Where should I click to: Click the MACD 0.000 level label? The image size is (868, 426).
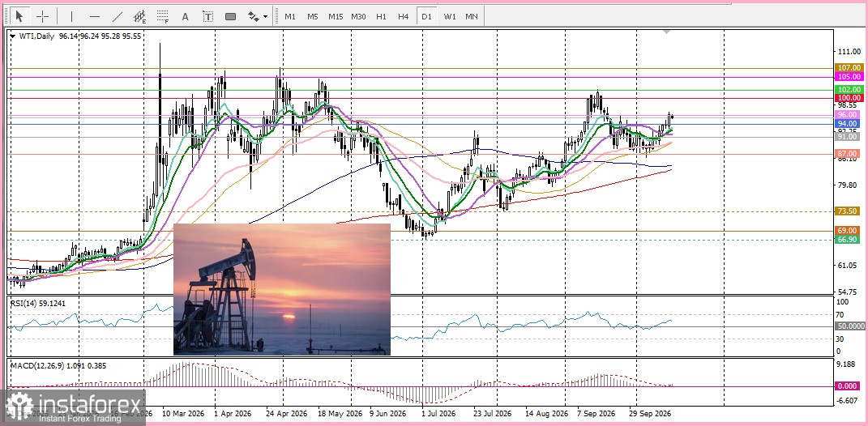tap(849, 386)
